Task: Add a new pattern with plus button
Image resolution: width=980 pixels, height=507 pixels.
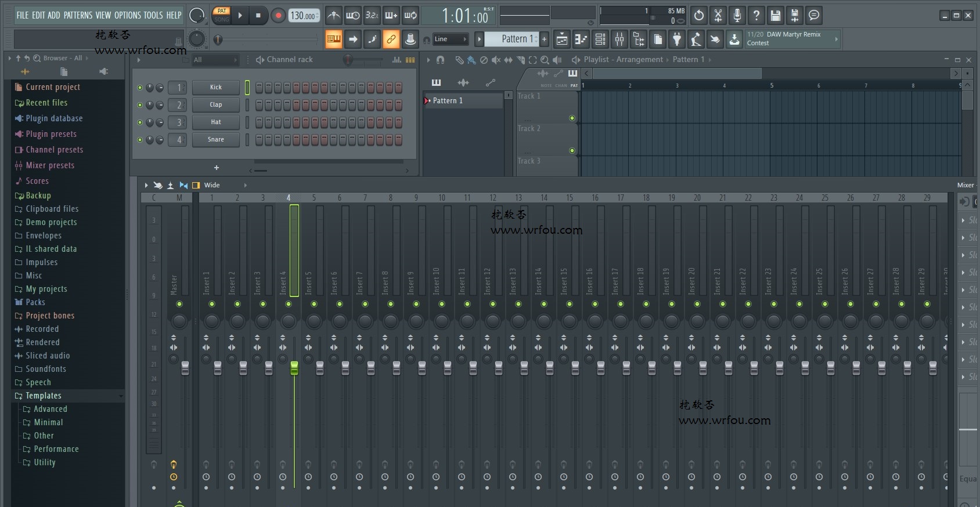Action: [x=544, y=39]
